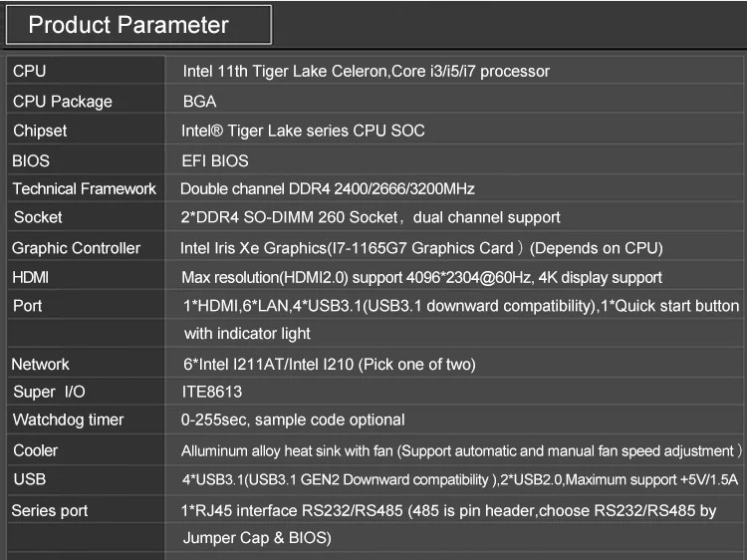
Task: Select the EFI BIOS value
Action: click(x=216, y=160)
